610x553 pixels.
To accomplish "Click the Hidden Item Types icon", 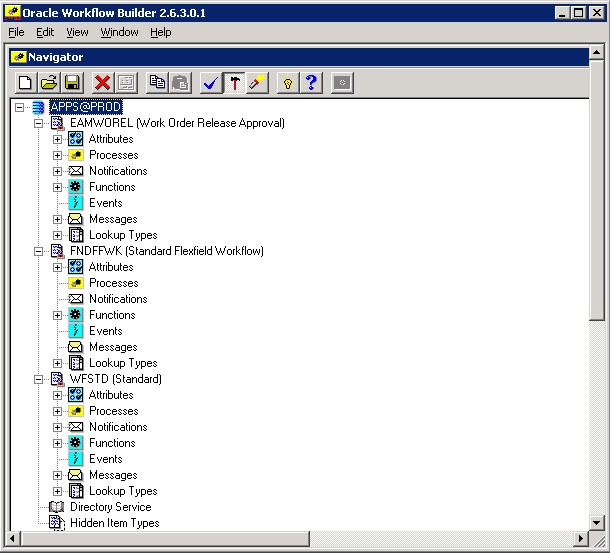I will pos(57,523).
